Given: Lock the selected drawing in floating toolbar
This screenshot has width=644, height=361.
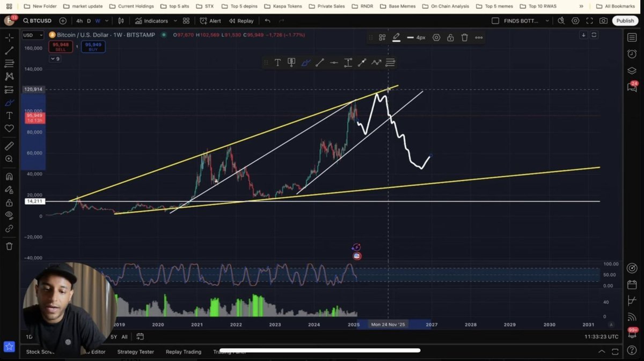Looking at the screenshot, I should (450, 38).
